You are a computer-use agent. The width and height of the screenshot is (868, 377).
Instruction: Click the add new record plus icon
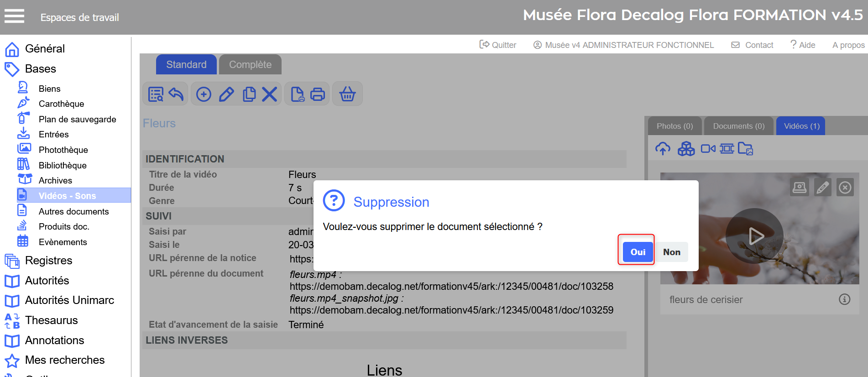point(204,94)
